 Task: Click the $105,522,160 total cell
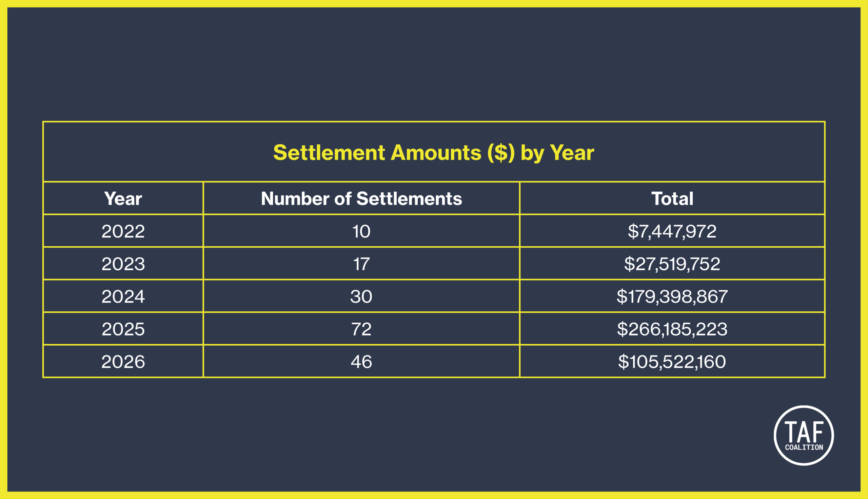[x=672, y=362]
